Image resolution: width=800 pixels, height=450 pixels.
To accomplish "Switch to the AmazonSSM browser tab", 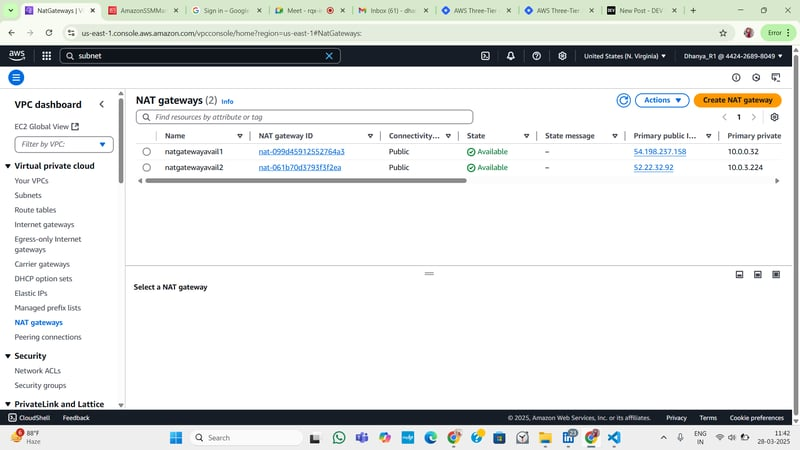I will (x=143, y=10).
